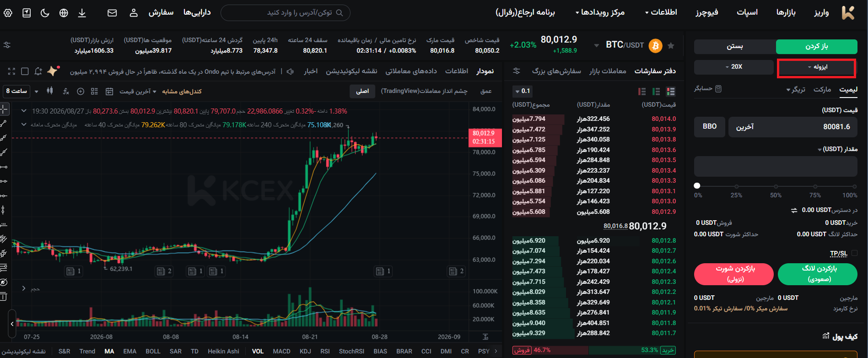The height and width of the screenshot is (358, 868).
Task: Open the settings gear in top bar
Action: click(8, 13)
